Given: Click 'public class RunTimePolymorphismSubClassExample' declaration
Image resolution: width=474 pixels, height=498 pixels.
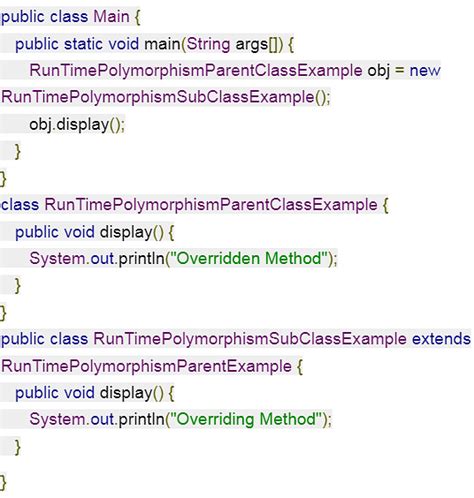Looking at the screenshot, I should (x=204, y=339).
